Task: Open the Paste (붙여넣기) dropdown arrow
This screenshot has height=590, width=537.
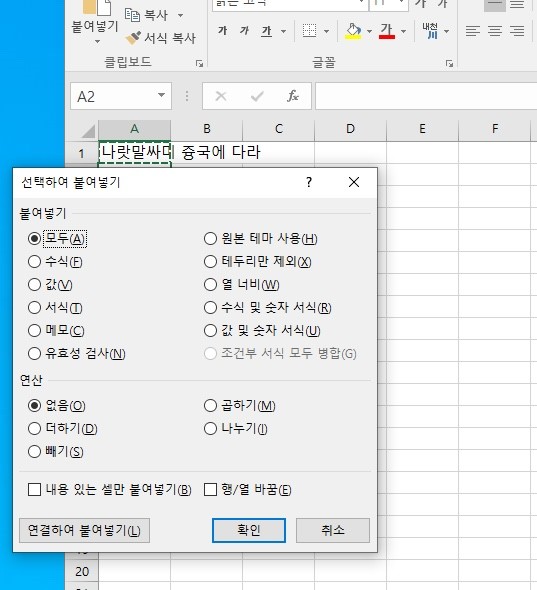Action: coord(97,41)
